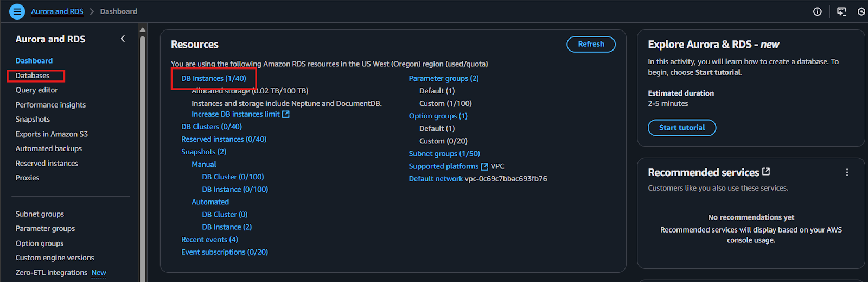Open the hamburger navigation menu icon
Viewport: 868px width, 282px height.
pos(17,11)
